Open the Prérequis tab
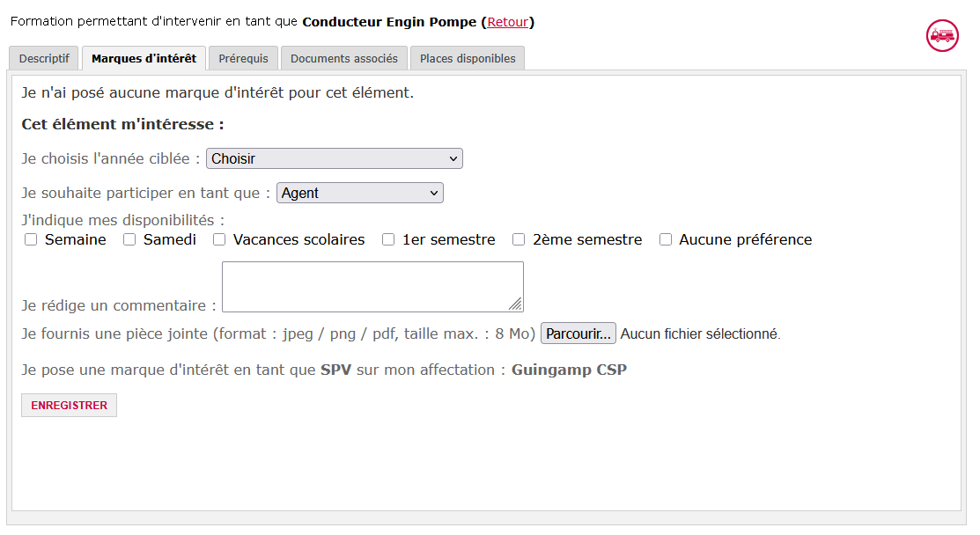Screen dimensions: 980x535 coord(243,58)
